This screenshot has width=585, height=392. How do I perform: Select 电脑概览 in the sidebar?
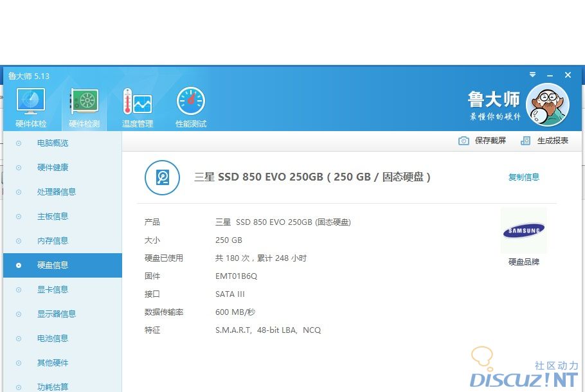click(x=63, y=143)
